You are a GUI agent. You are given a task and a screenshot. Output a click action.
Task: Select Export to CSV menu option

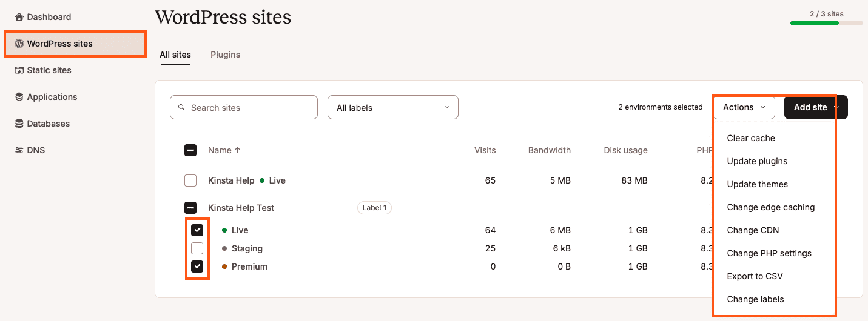(755, 276)
